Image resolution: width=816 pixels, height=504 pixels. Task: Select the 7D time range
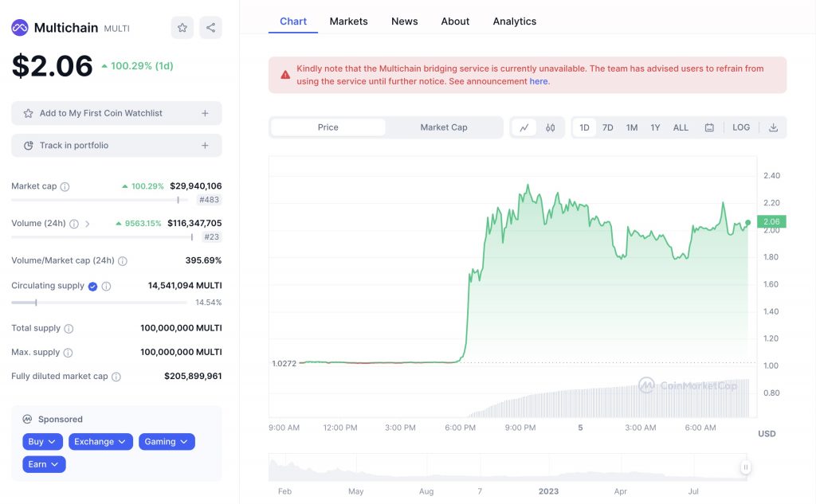(608, 127)
